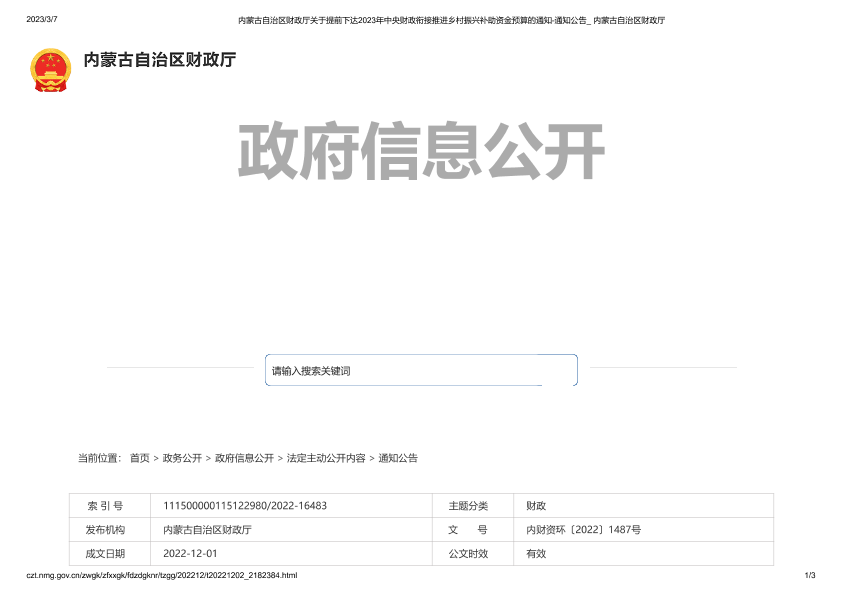Click the 发布机构 value in the table
Viewport: 841px width, 594px height.
pyautogui.click(x=207, y=530)
